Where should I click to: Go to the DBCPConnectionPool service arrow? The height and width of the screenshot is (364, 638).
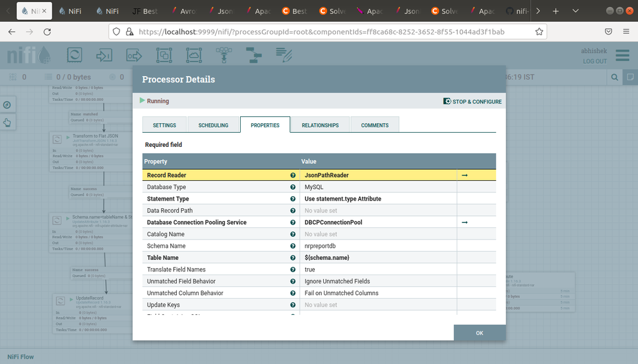pos(464,222)
